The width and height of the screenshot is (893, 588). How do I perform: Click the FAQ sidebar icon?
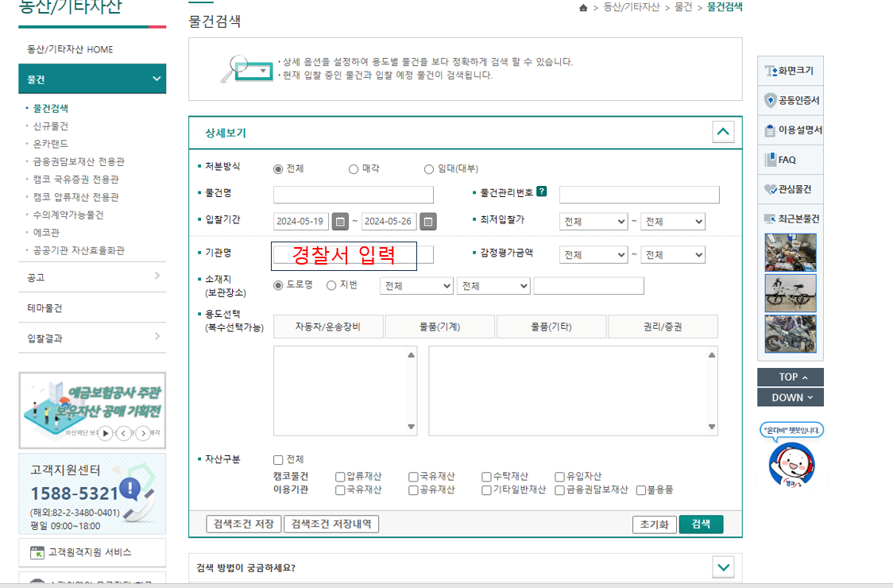click(x=790, y=159)
